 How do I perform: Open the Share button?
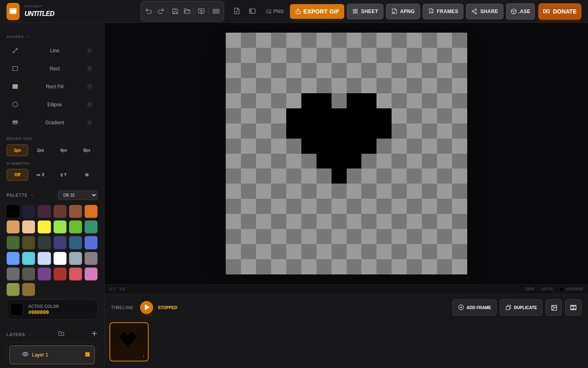point(485,11)
